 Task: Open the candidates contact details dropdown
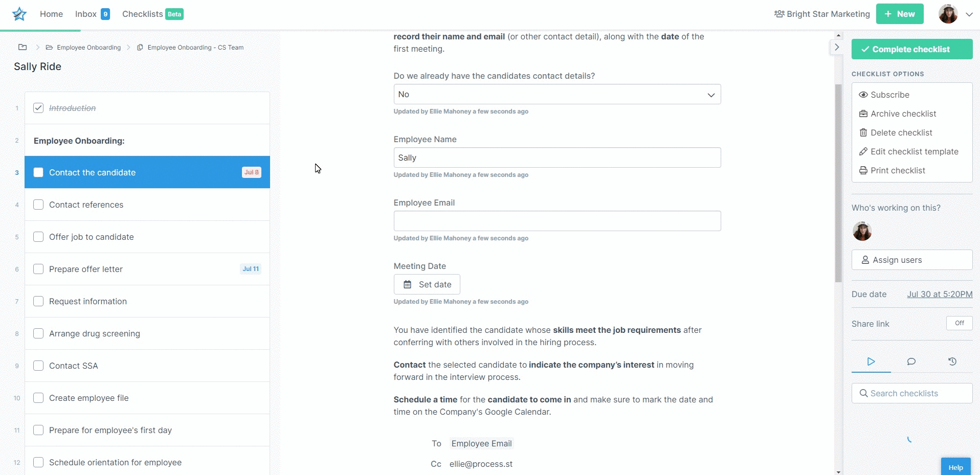tap(557, 94)
